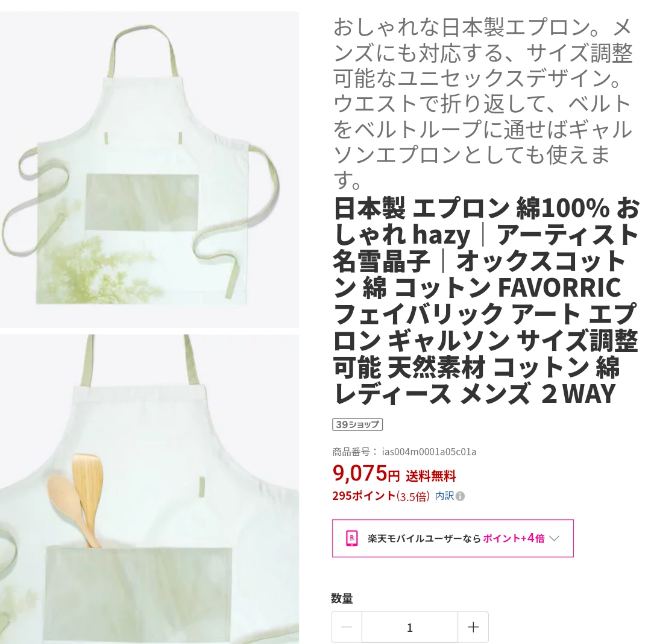The width and height of the screenshot is (651, 644).
Task: Open the full apron product image
Action: (x=149, y=169)
